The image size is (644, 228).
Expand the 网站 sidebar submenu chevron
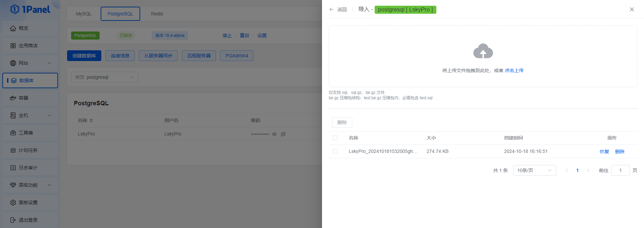point(49,63)
